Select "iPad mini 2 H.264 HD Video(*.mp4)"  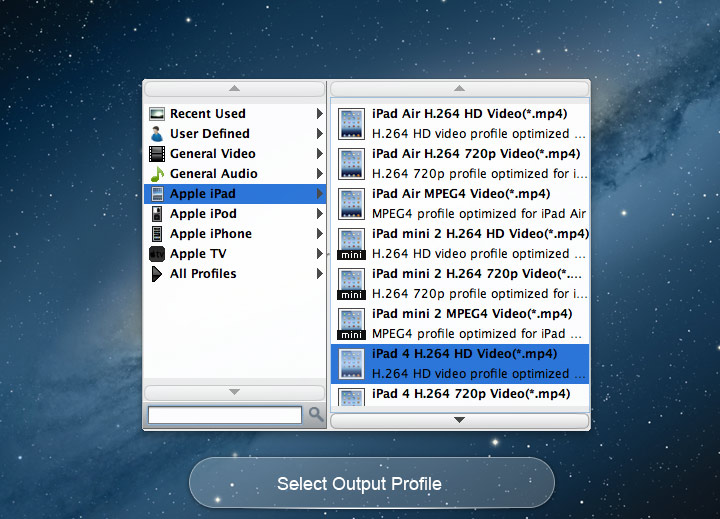tap(460, 243)
